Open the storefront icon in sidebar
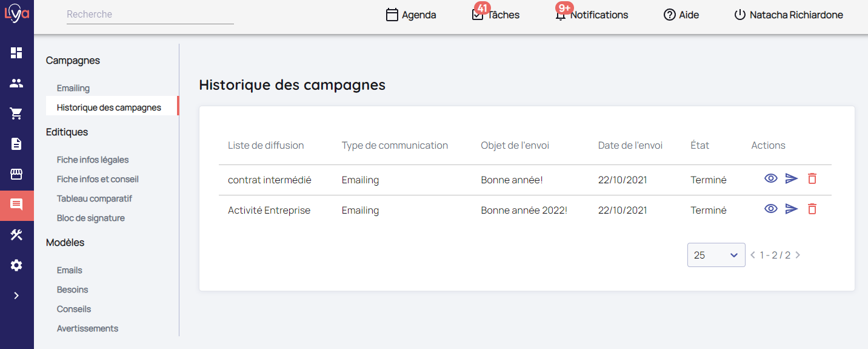 point(16,174)
